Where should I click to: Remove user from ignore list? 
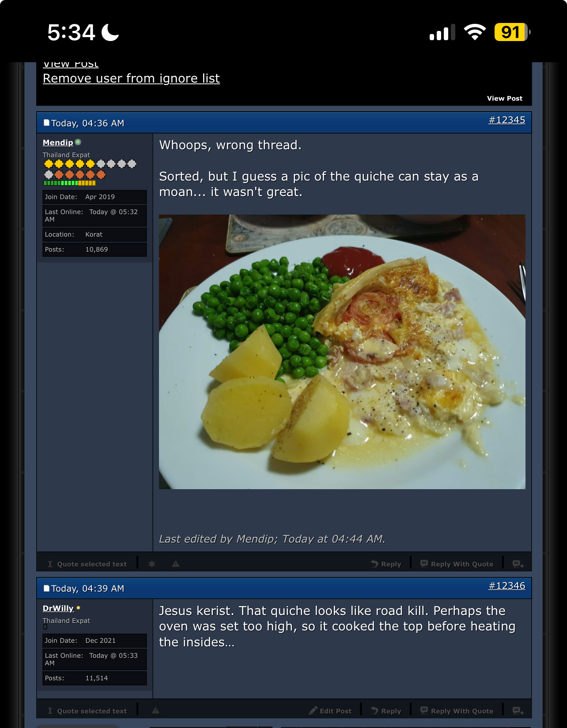[131, 78]
